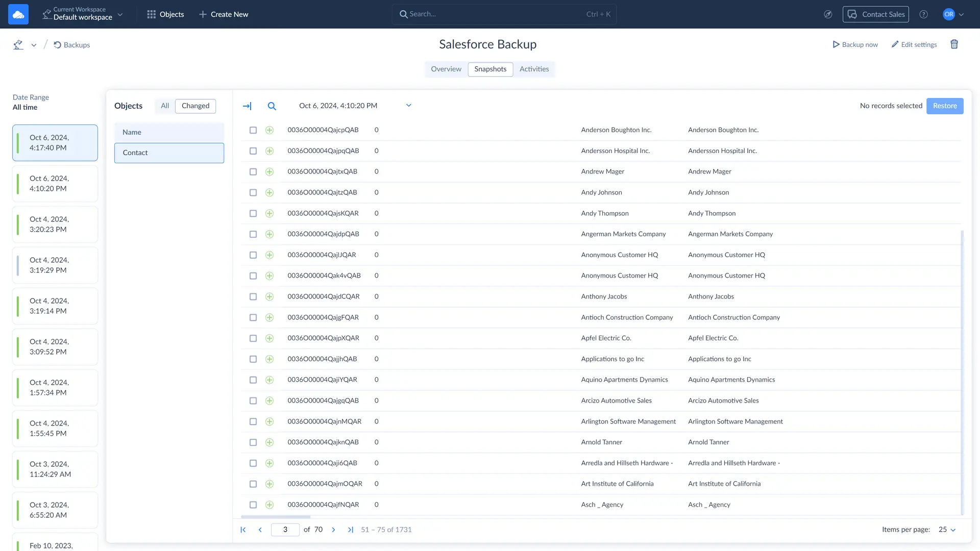
Task: Click added-record plus icon for Andrew Mager
Action: (x=269, y=172)
